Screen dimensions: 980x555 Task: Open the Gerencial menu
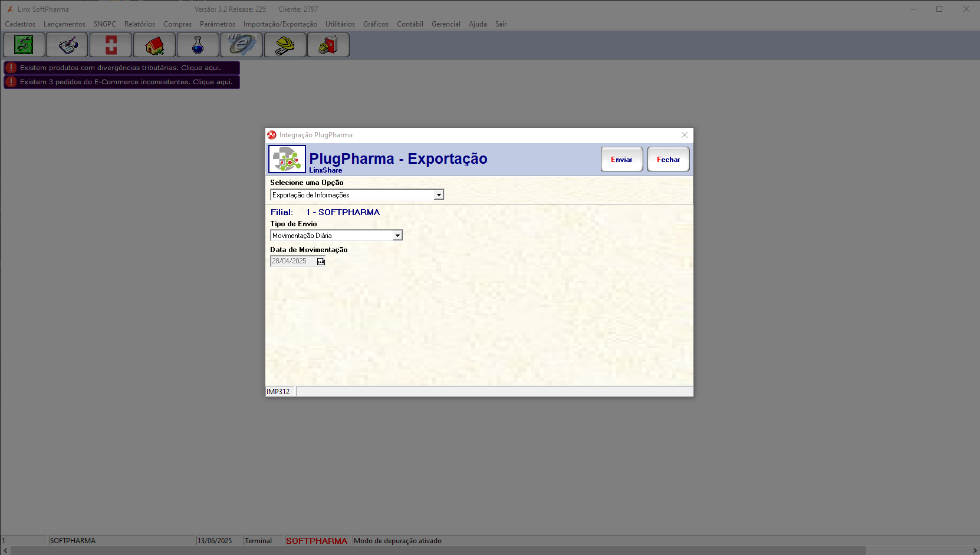click(x=446, y=24)
